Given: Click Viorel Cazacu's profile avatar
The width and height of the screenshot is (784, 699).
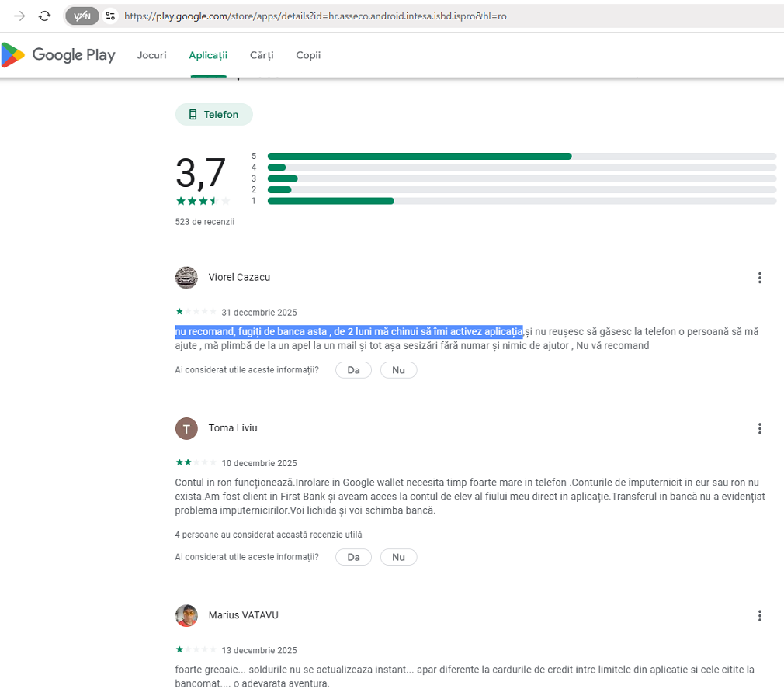Looking at the screenshot, I should [x=186, y=278].
